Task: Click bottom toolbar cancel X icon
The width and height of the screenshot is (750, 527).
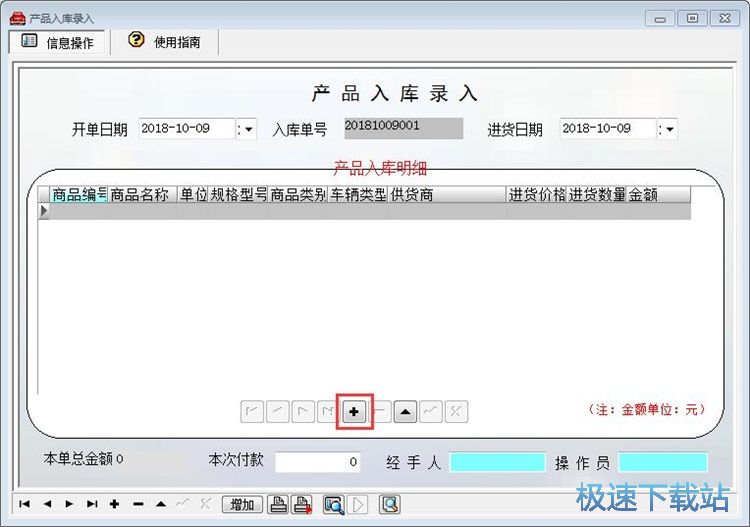Action: [x=206, y=504]
